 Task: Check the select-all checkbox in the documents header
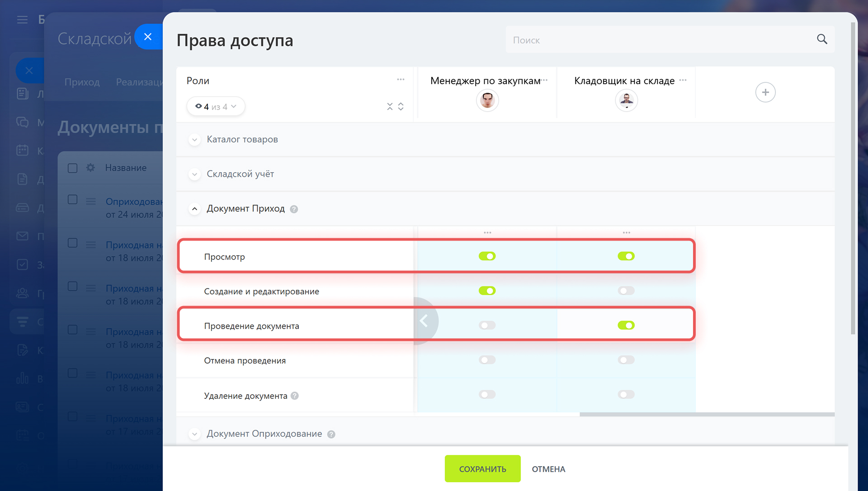pyautogui.click(x=72, y=168)
